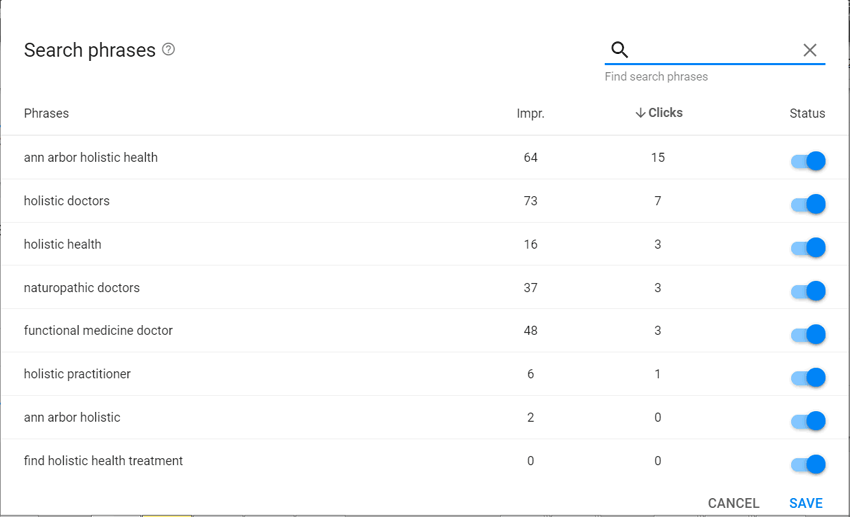Click the CANCEL button
The height and width of the screenshot is (517, 850).
click(x=733, y=503)
